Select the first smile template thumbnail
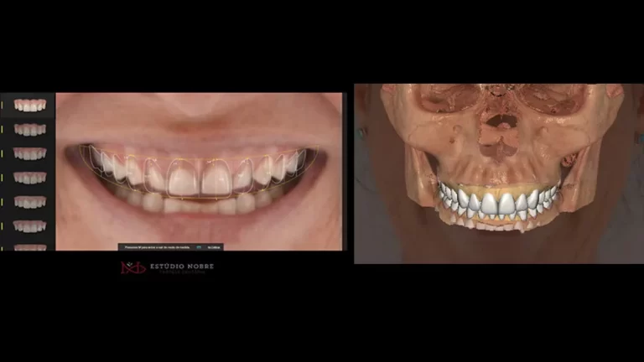This screenshot has width=644, height=362. click(30, 106)
